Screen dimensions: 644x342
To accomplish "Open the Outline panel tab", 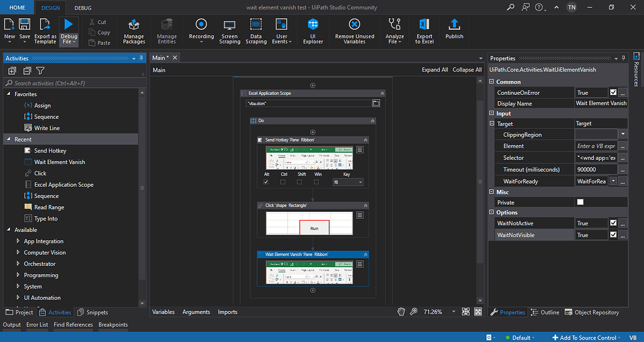I will point(545,312).
